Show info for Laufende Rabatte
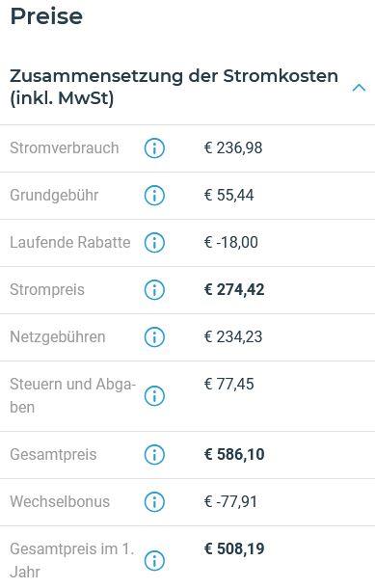Screen dimensions: 375x588 (x=154, y=243)
